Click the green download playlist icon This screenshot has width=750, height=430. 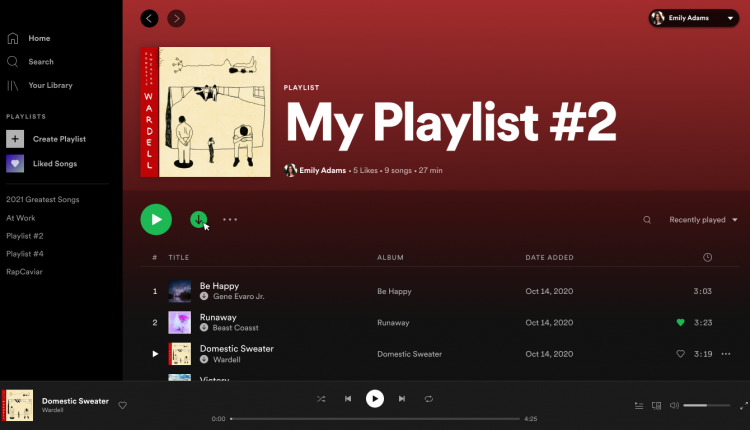198,219
